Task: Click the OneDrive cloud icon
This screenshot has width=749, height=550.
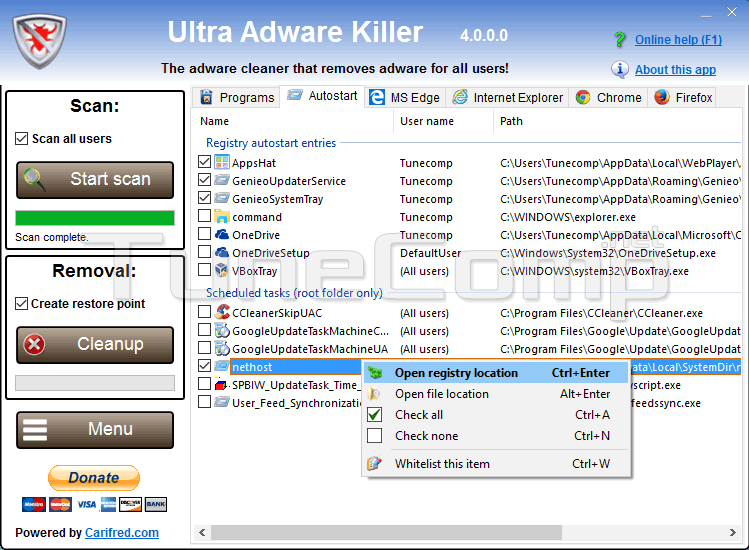Action: coord(222,234)
